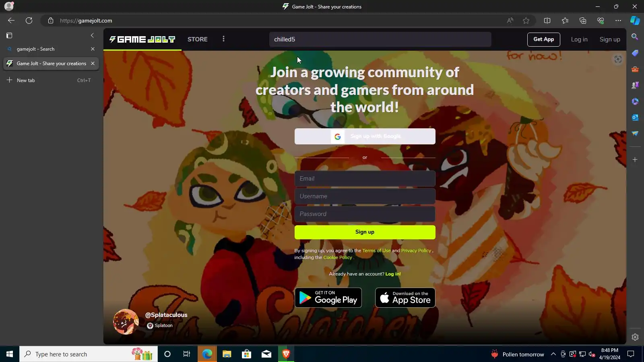The image size is (644, 362).
Task: Click Sign up in the site header
Action: [609, 39]
